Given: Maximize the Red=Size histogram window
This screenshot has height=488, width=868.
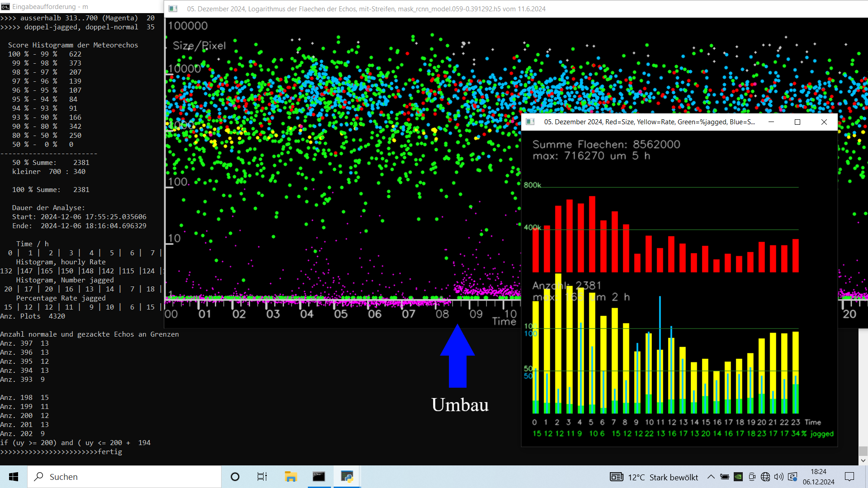Looking at the screenshot, I should pos(797,122).
